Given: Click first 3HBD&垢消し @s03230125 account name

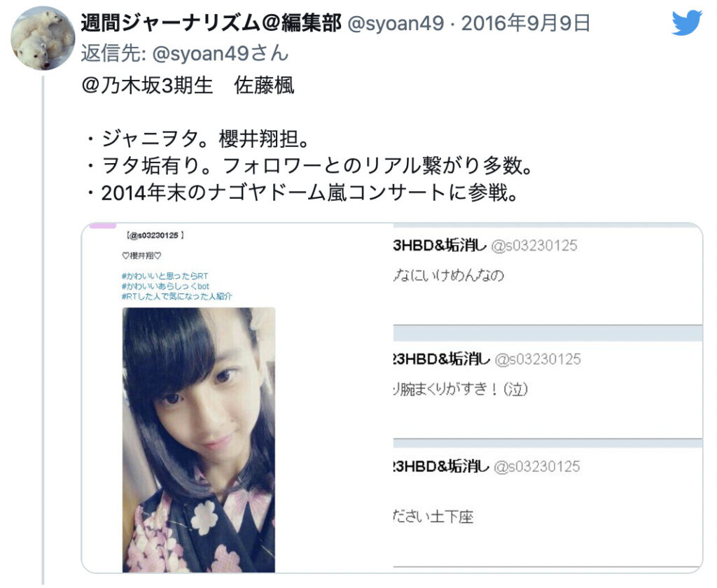Looking at the screenshot, I should (485, 246).
